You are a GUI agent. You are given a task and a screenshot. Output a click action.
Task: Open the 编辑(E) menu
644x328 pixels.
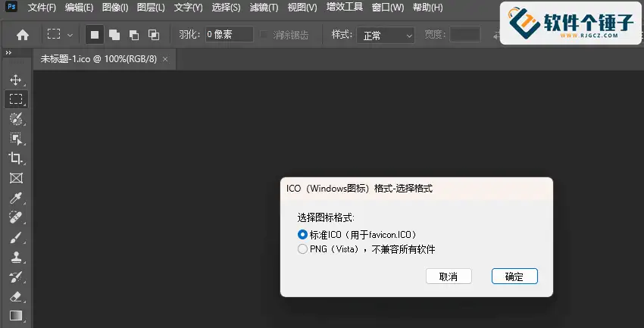(x=79, y=8)
